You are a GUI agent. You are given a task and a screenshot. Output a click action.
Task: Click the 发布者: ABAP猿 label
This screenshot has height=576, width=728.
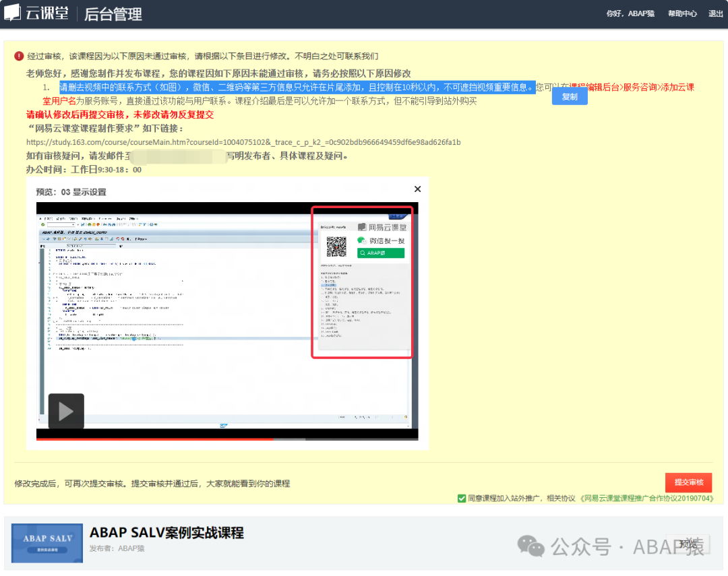[117, 548]
